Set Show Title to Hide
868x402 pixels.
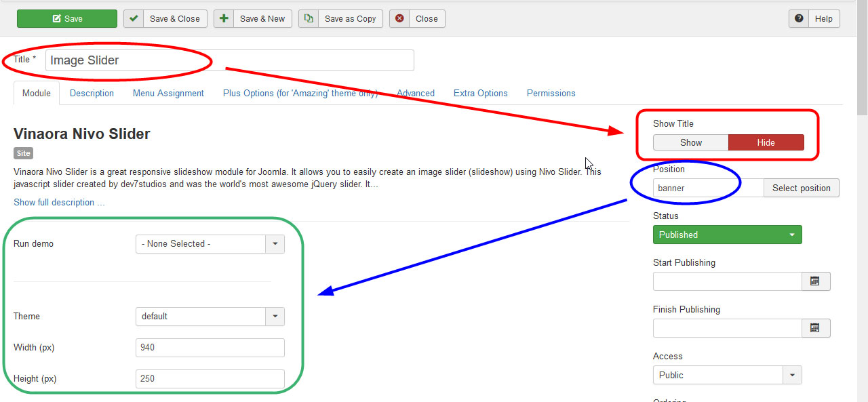coord(766,142)
